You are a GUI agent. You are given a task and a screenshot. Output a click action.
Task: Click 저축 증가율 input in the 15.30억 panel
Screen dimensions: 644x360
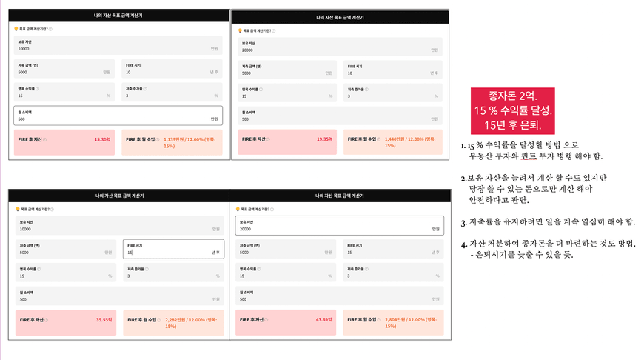point(172,92)
